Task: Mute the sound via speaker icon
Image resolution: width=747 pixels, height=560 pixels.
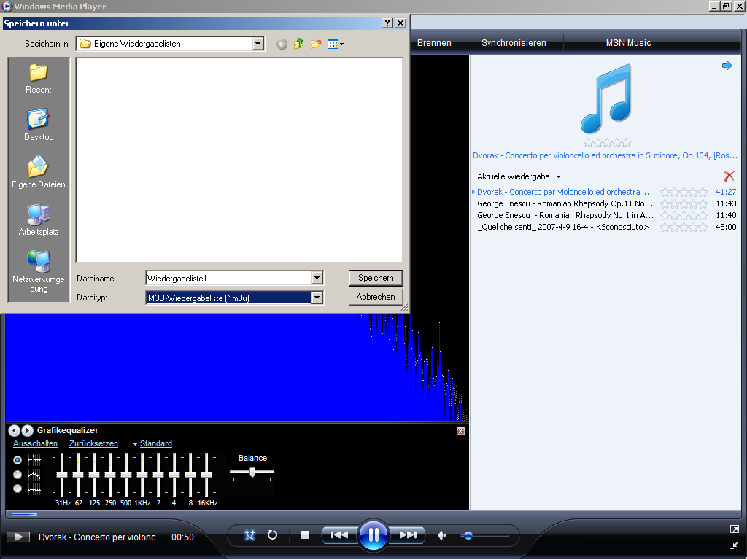Action: point(441,536)
